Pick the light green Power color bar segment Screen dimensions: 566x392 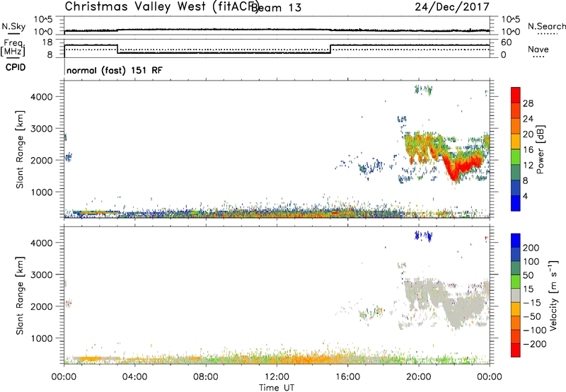click(516, 157)
